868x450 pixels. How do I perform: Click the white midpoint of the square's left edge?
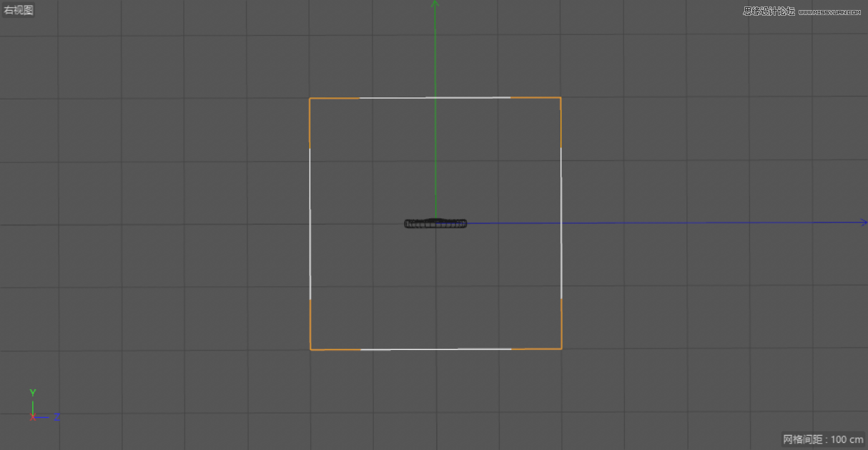point(310,222)
